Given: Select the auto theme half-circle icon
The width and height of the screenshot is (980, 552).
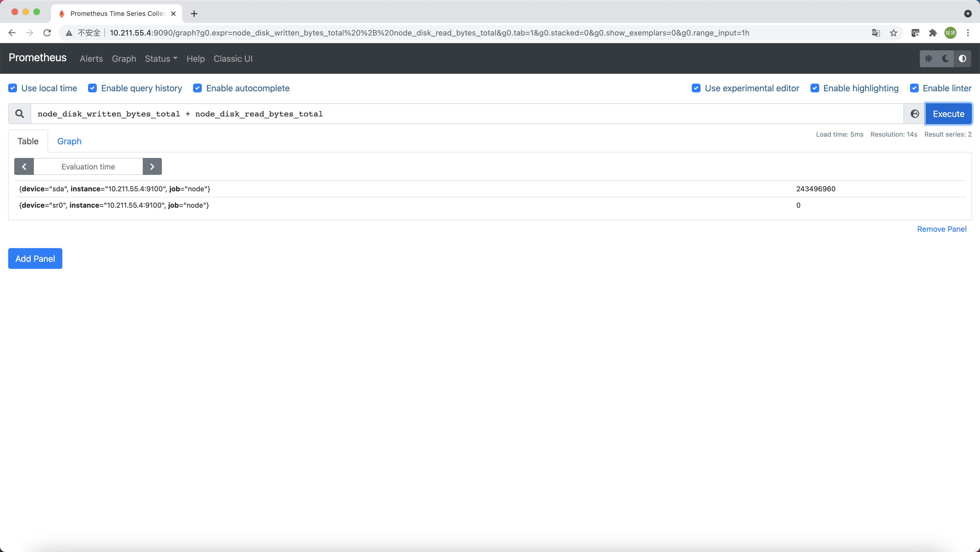Looking at the screenshot, I should [x=962, y=58].
